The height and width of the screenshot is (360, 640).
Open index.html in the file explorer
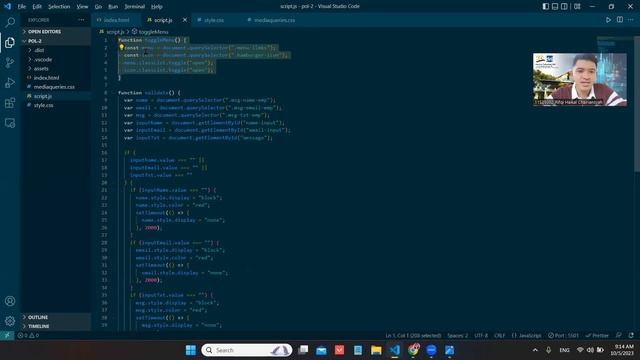click(56, 78)
